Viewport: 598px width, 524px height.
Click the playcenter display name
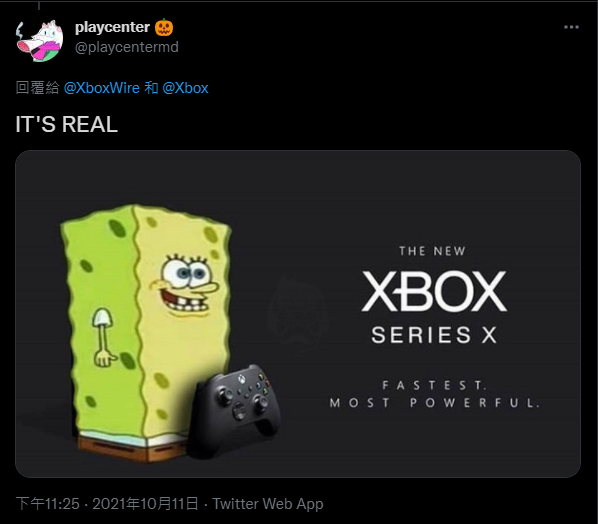click(x=112, y=27)
